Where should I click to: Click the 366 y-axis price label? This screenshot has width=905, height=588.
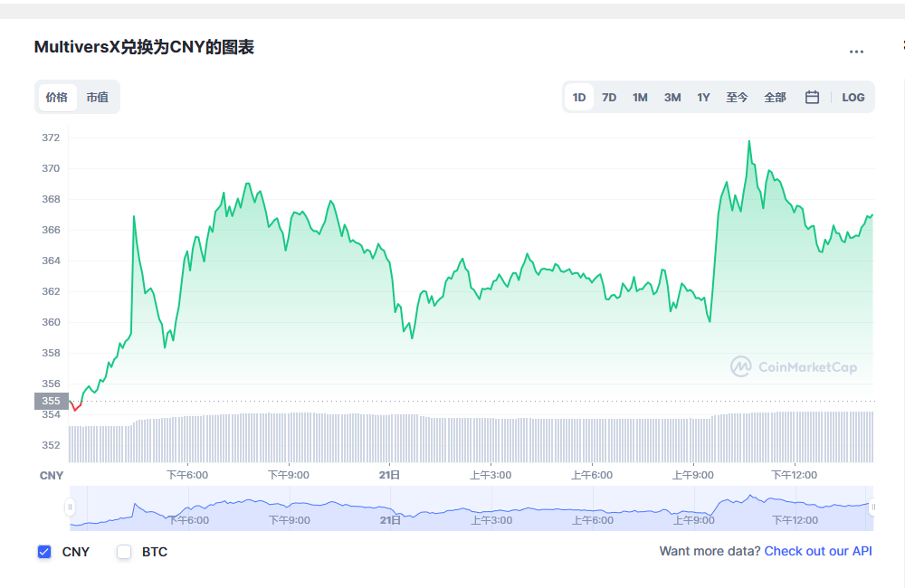(x=51, y=230)
